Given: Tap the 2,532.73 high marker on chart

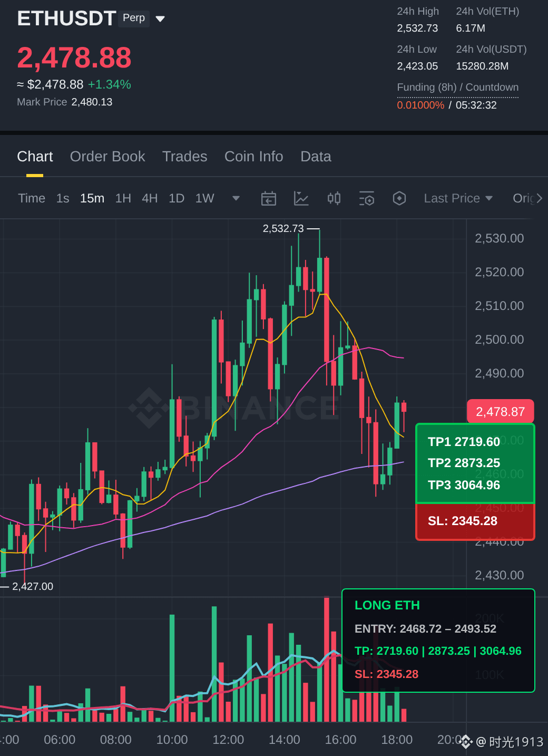Looking at the screenshot, I should [x=283, y=228].
